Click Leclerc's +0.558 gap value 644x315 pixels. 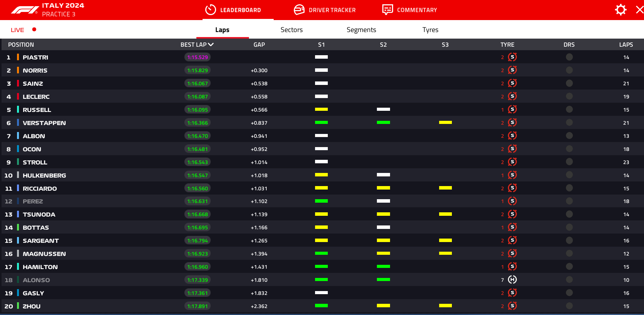pyautogui.click(x=259, y=97)
